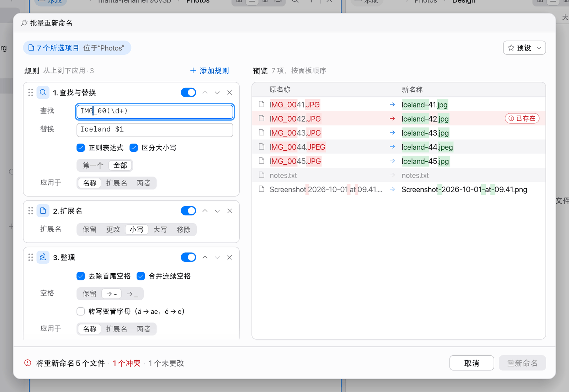Move the 查找与替换 rule down

click(217, 92)
